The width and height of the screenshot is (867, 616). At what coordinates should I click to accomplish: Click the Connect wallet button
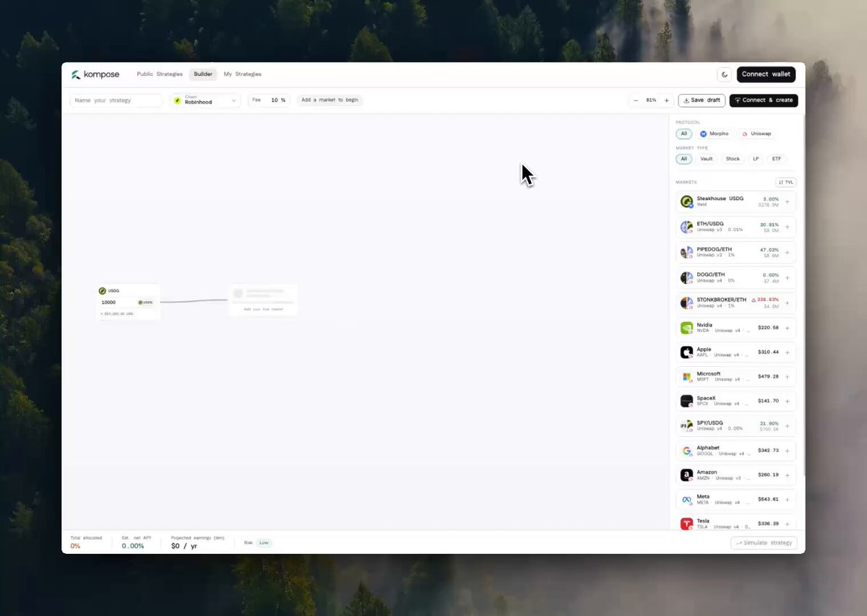[x=766, y=74]
